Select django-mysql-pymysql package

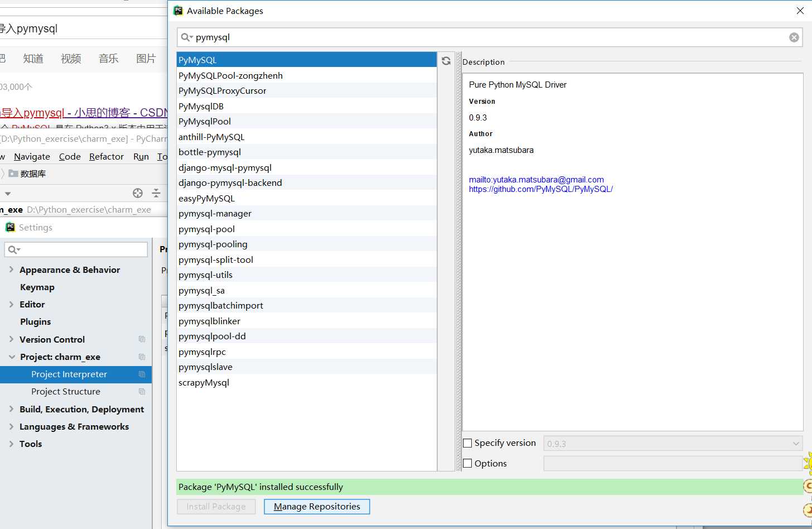307,167
